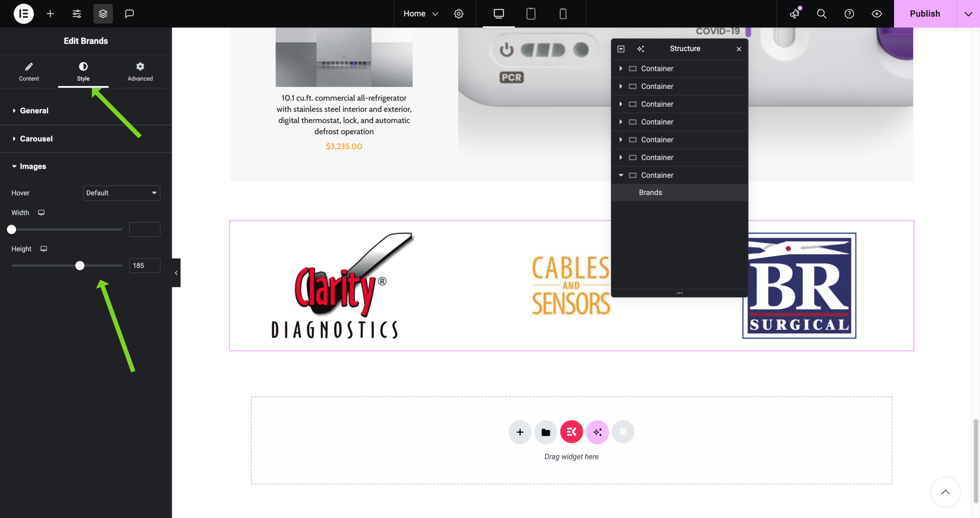Open the Notes speech bubble icon
The image size is (980, 518).
129,14
